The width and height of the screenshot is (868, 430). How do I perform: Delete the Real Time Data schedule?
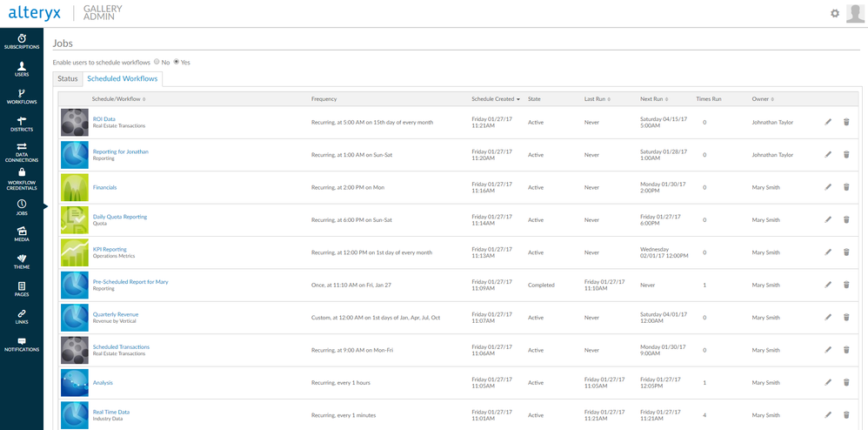[x=846, y=415]
